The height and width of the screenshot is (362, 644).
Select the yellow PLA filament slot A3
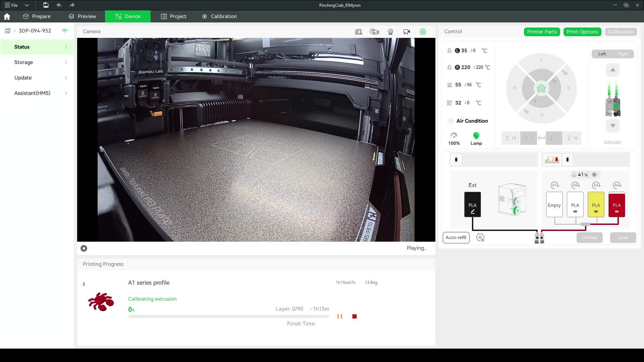tap(596, 204)
